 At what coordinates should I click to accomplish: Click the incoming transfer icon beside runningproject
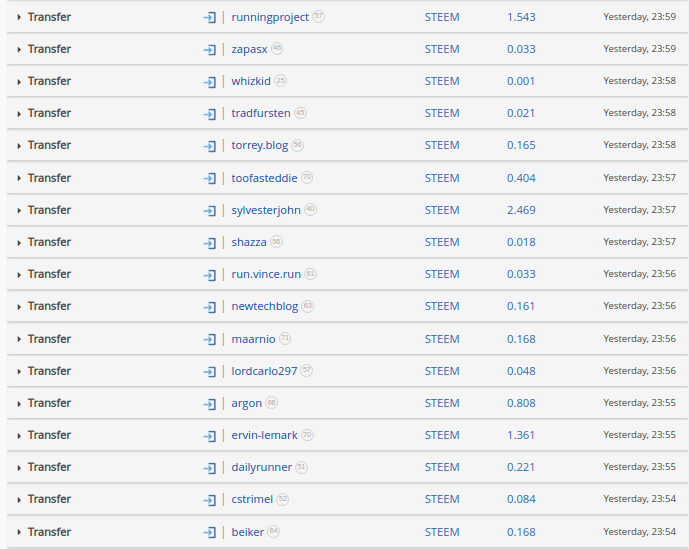210,18
